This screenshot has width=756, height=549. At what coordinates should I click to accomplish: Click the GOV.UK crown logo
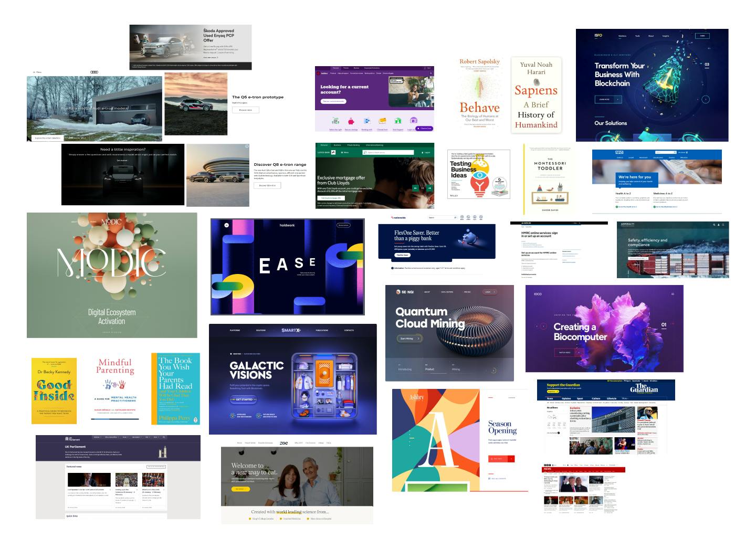click(522, 223)
